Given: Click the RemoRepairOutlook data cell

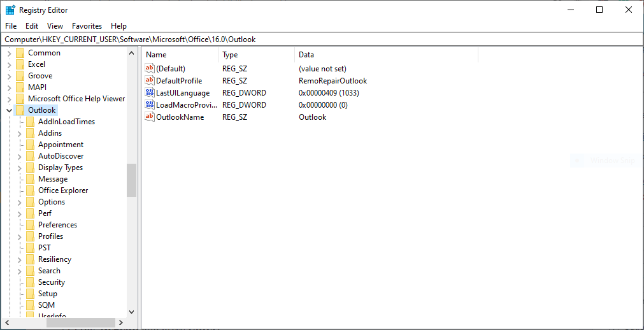Looking at the screenshot, I should (333, 80).
